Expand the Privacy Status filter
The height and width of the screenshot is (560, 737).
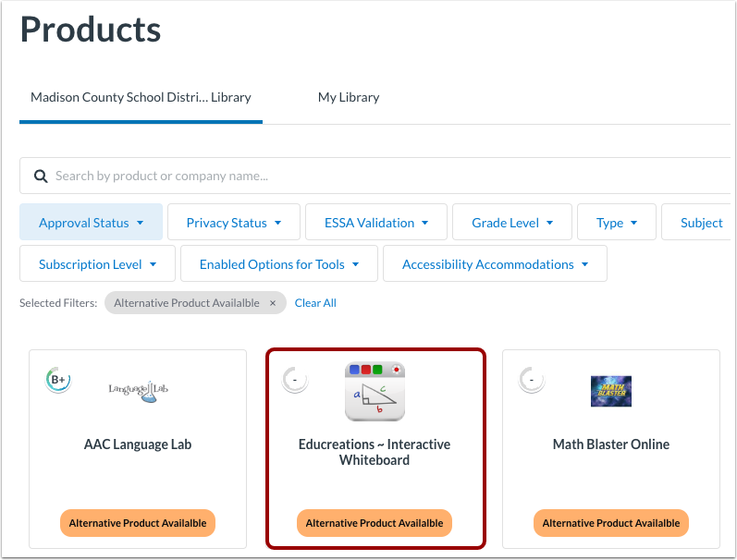click(x=234, y=222)
